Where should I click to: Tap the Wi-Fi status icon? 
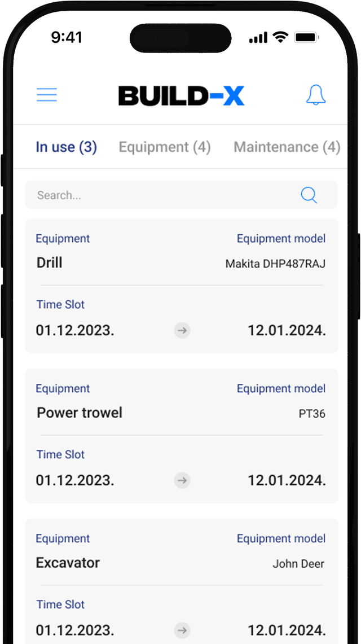(x=280, y=38)
